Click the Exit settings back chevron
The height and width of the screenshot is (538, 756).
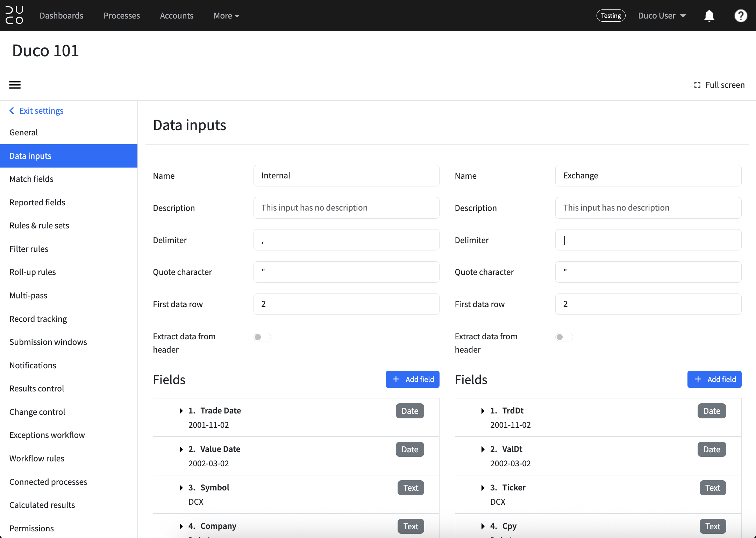point(12,111)
